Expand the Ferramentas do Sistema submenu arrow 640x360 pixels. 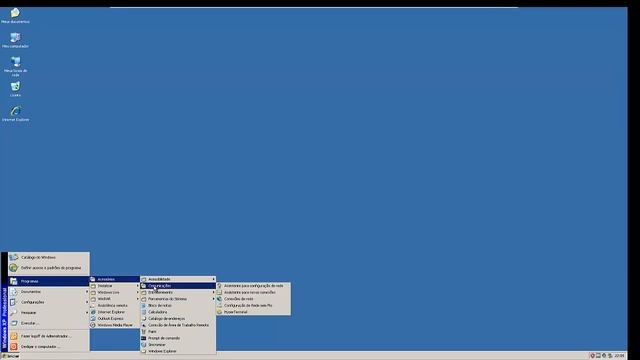pos(213,299)
